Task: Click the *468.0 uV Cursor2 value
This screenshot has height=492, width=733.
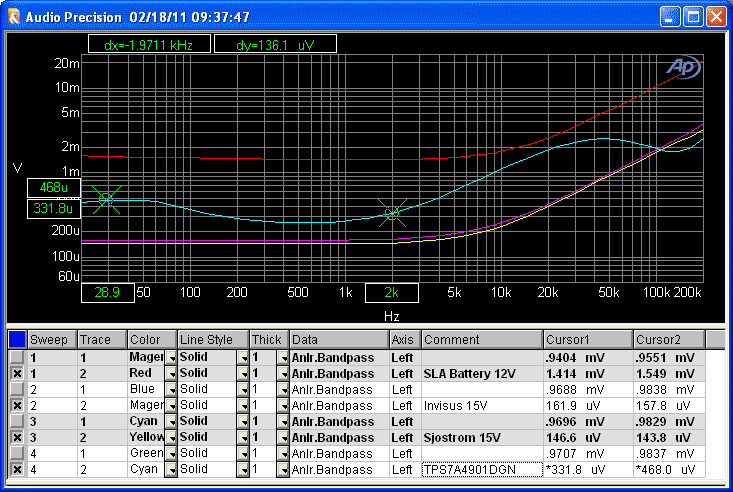Action: (666, 469)
